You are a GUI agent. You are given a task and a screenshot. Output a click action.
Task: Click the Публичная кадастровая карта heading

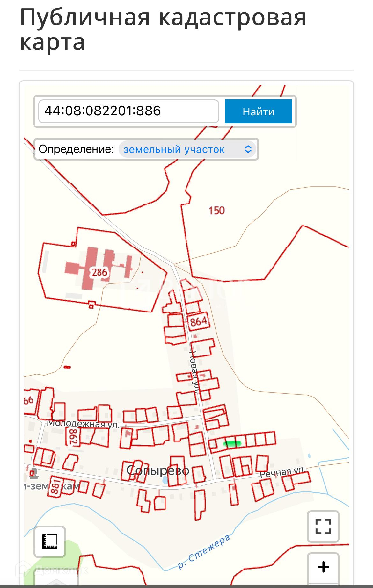point(163,29)
